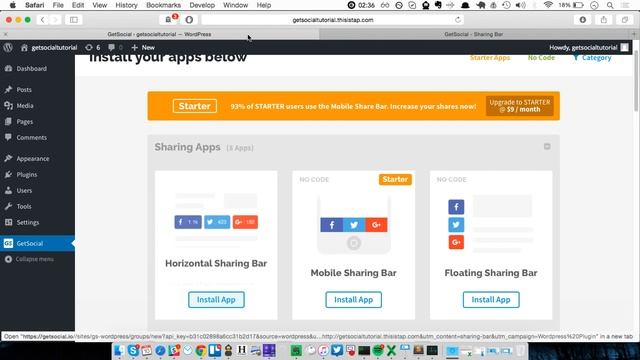Open the Tools menu item
The height and width of the screenshot is (360, 640).
pos(24,206)
